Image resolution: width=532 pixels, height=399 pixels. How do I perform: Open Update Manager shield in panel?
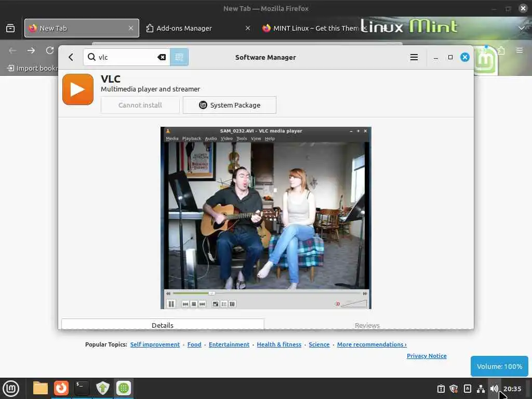pos(102,388)
